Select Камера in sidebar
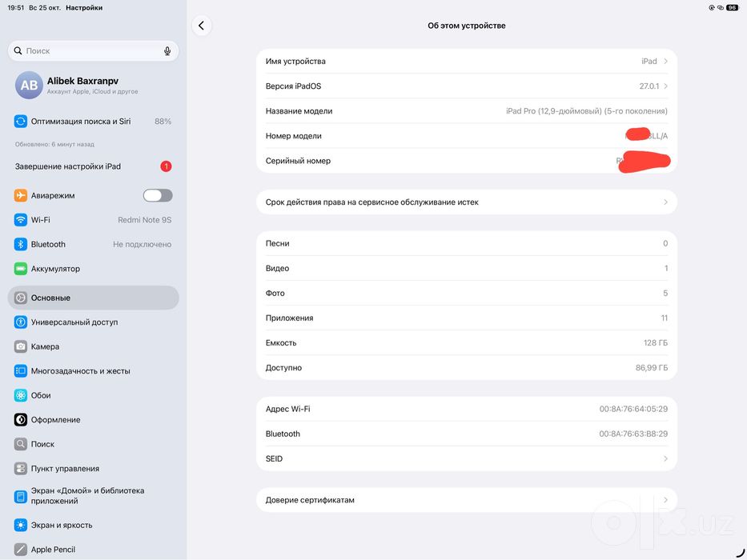 click(94, 346)
